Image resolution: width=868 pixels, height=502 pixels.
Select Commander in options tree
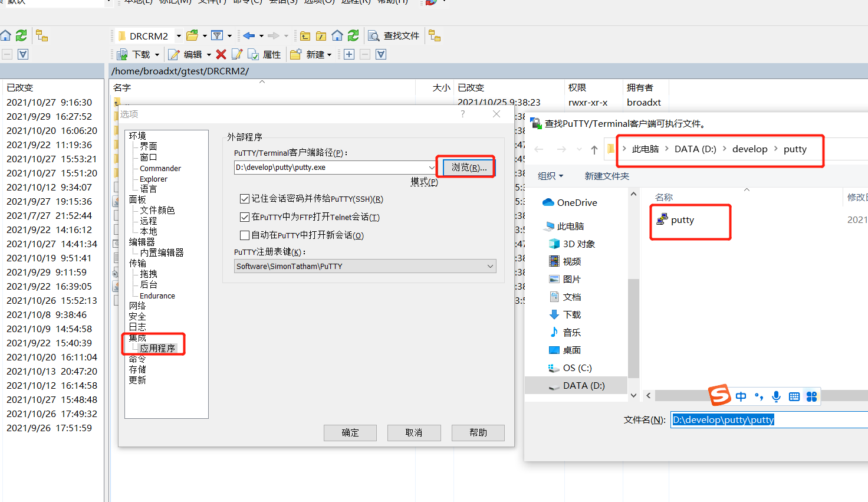(160, 168)
